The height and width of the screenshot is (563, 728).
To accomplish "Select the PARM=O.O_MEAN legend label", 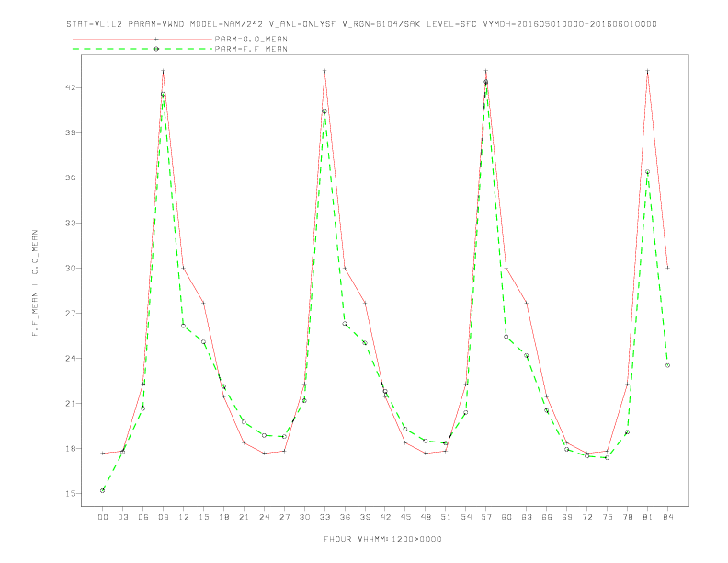I will tap(251, 39).
